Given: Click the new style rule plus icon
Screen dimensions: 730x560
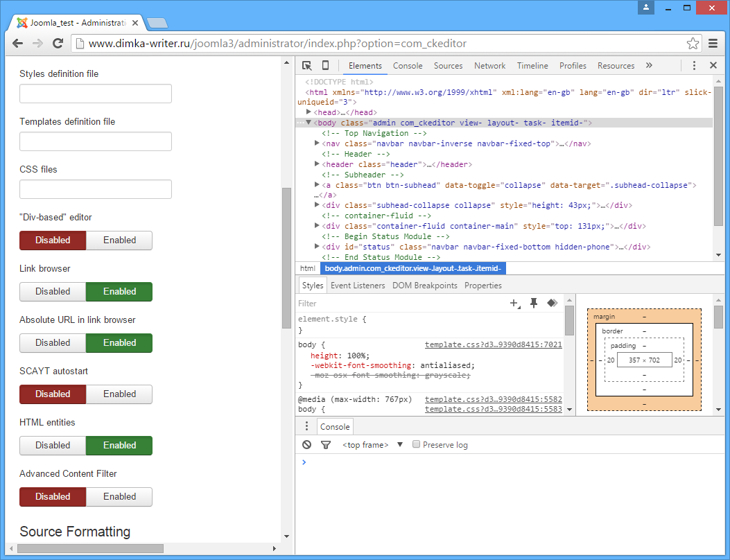Looking at the screenshot, I should (x=514, y=304).
